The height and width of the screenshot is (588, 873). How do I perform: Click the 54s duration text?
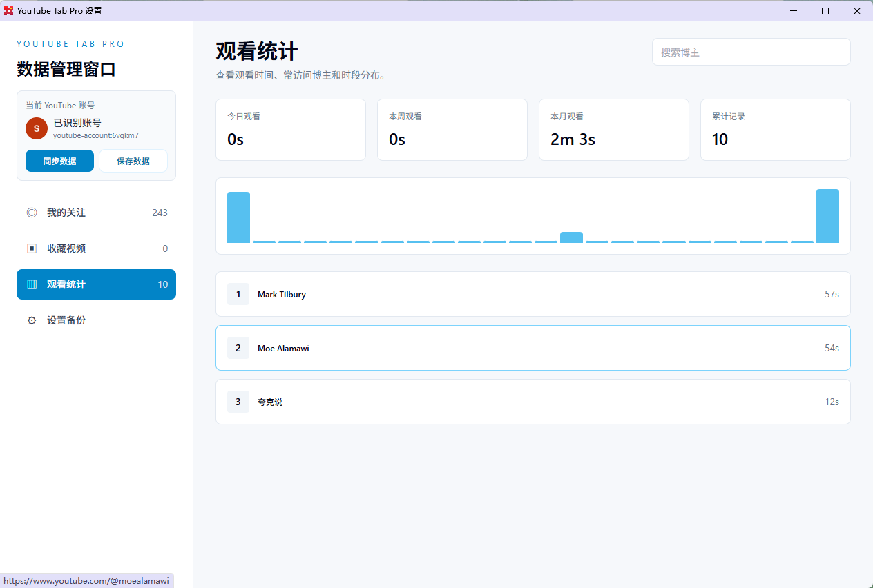[x=832, y=348]
